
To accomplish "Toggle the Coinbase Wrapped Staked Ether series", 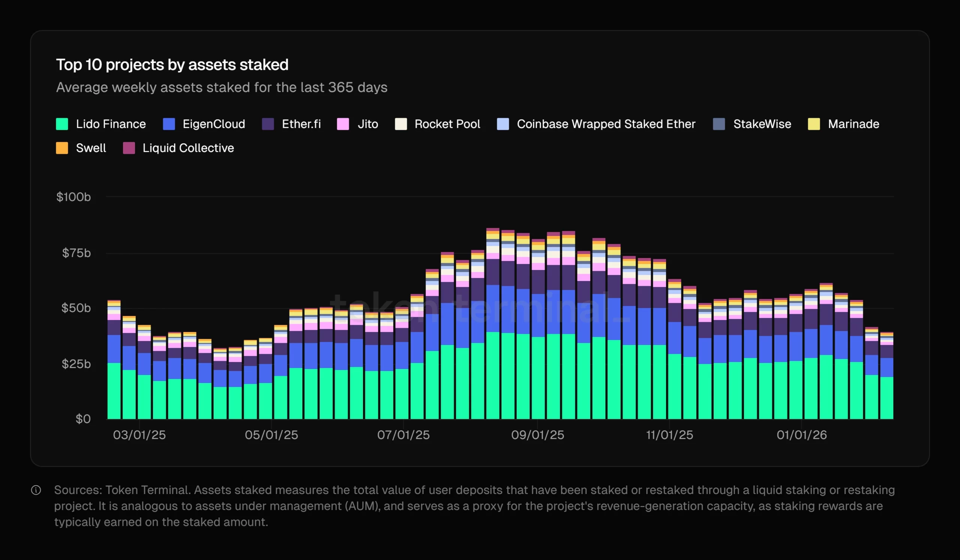I will pyautogui.click(x=605, y=124).
